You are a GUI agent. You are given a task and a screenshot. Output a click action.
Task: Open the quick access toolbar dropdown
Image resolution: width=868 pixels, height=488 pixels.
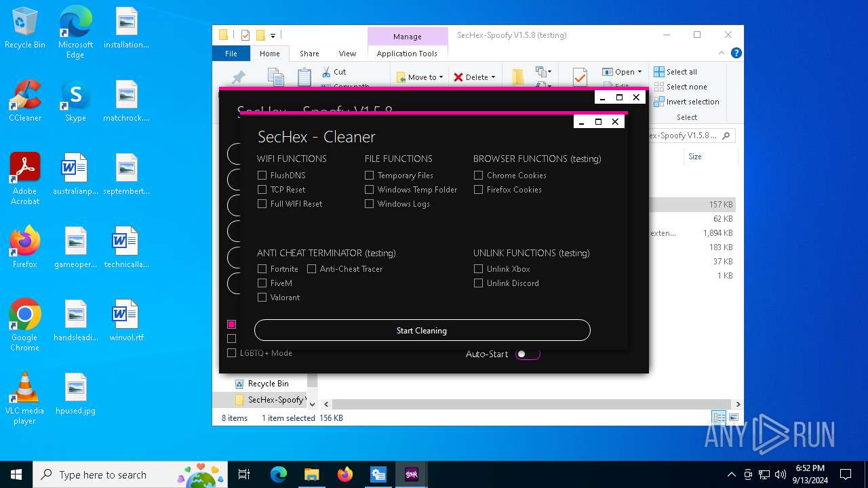273,35
